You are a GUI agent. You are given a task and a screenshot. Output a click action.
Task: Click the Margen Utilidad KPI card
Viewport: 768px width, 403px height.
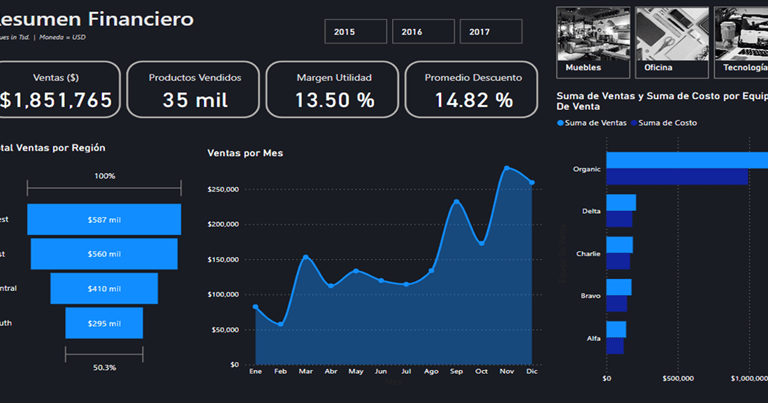[333, 90]
